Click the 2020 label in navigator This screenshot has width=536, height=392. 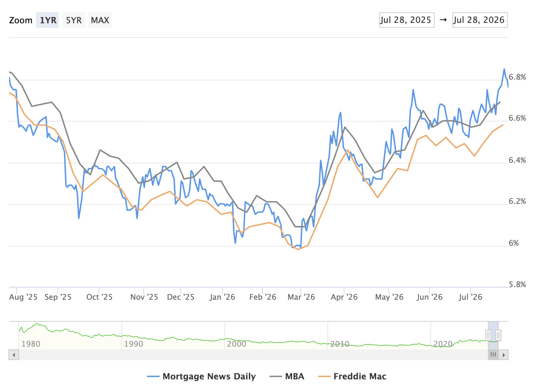click(x=443, y=344)
